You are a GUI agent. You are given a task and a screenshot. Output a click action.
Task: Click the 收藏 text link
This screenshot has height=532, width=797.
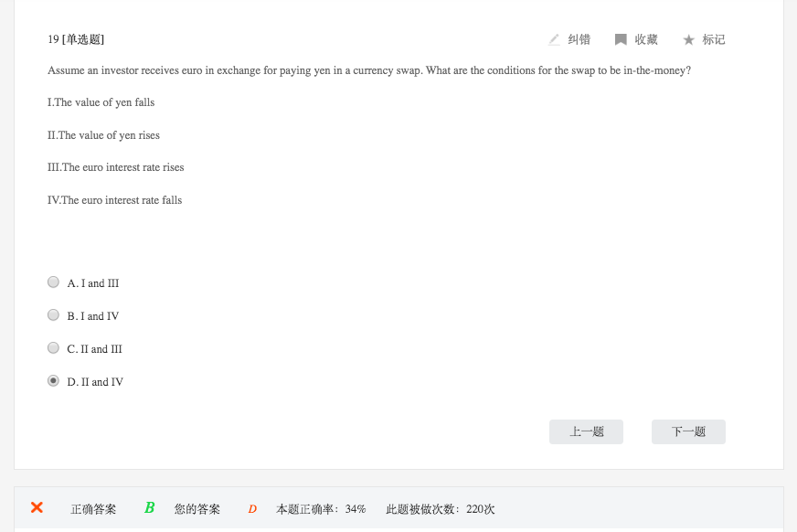(646, 39)
